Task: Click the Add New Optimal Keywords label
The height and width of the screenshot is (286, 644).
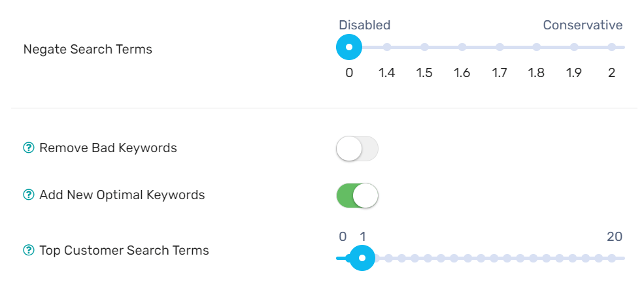Action: tap(122, 195)
